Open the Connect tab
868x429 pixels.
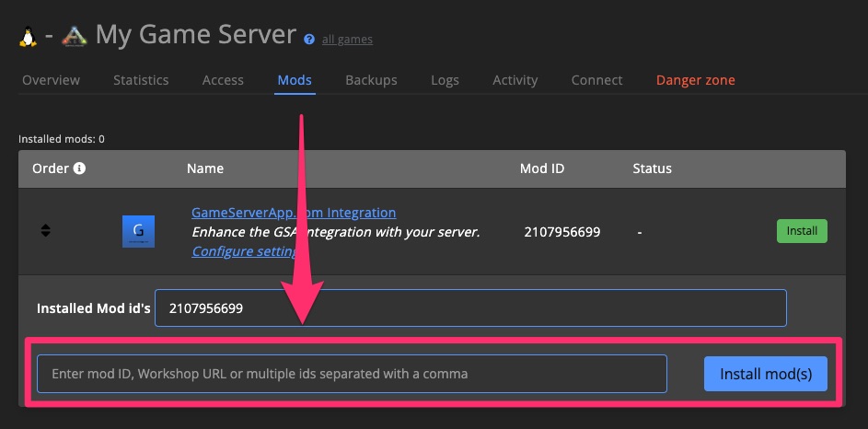coord(596,80)
